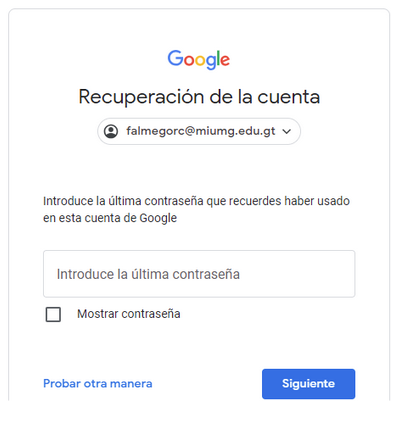Click the word cuenta in the page title
This screenshot has width=404, height=421.
point(289,97)
